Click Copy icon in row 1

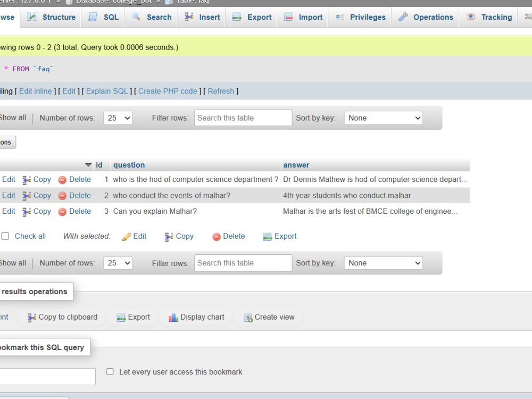27,180
